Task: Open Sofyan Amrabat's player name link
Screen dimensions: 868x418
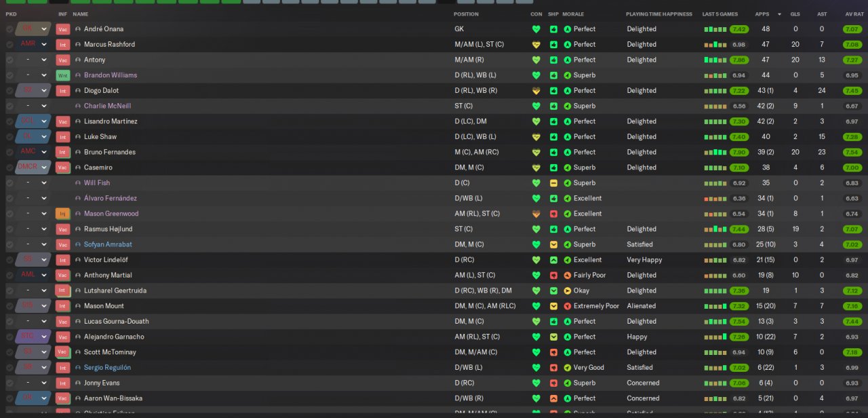Action: point(108,244)
